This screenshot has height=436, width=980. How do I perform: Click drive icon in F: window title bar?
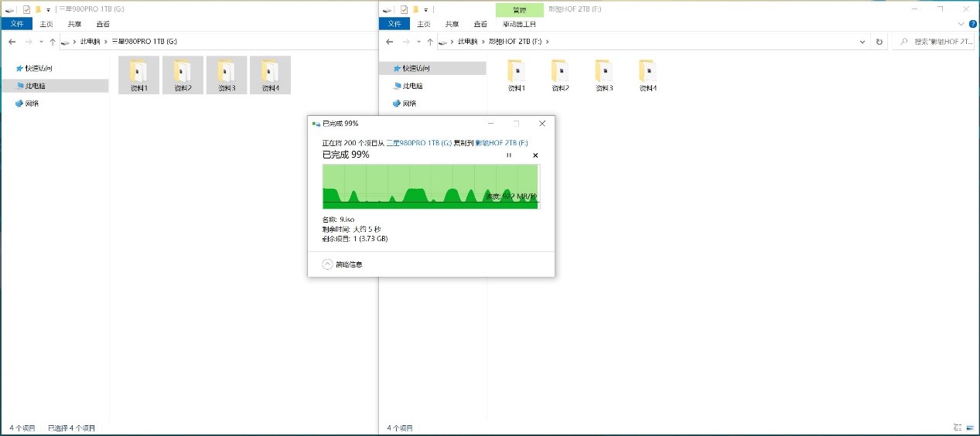pyautogui.click(x=388, y=9)
